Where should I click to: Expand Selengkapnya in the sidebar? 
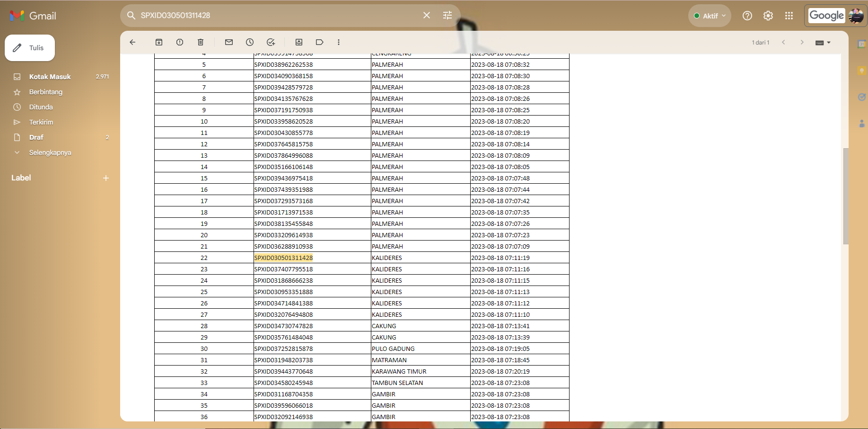coord(50,152)
